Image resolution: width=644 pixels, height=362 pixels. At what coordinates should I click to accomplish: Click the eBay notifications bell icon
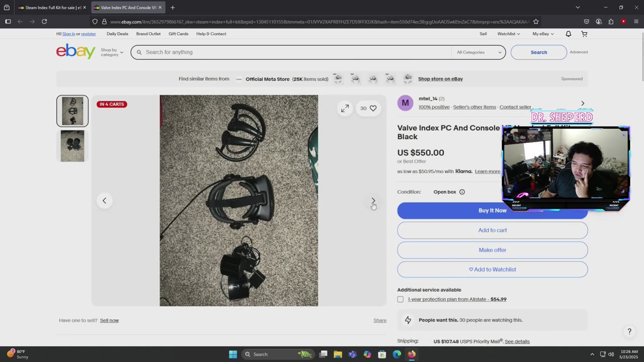pyautogui.click(x=568, y=34)
